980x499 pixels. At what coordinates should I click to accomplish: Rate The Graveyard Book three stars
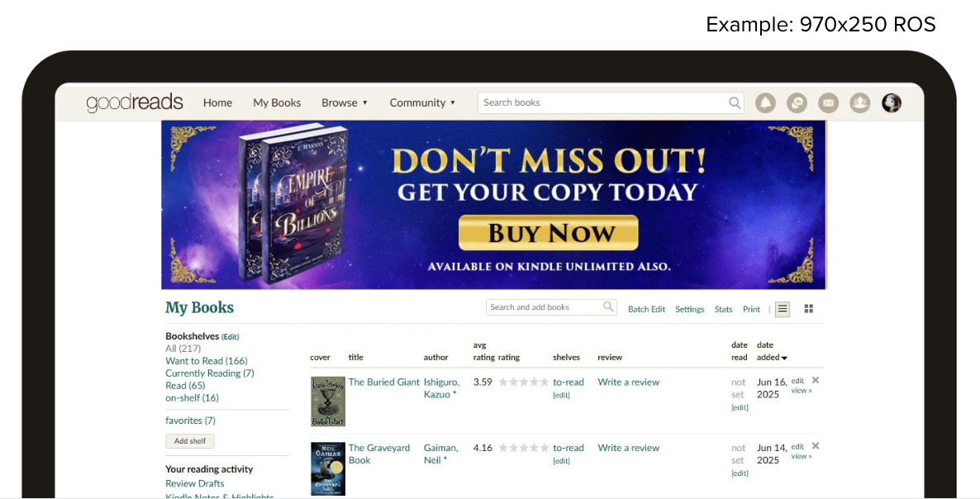(x=523, y=449)
